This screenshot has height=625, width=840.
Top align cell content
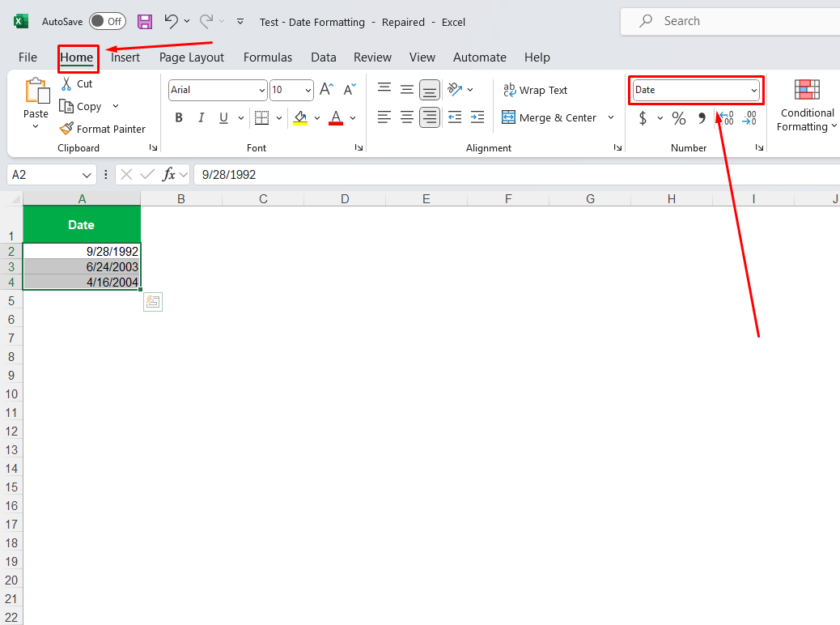384,89
